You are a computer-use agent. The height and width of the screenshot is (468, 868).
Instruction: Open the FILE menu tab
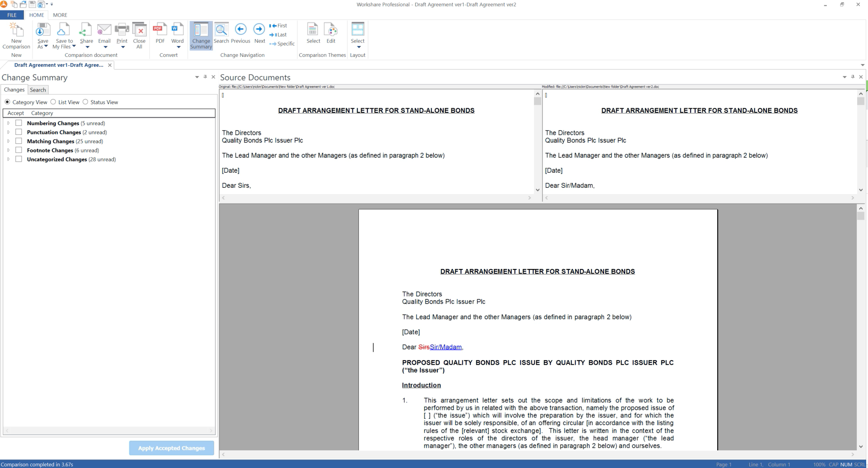click(12, 15)
